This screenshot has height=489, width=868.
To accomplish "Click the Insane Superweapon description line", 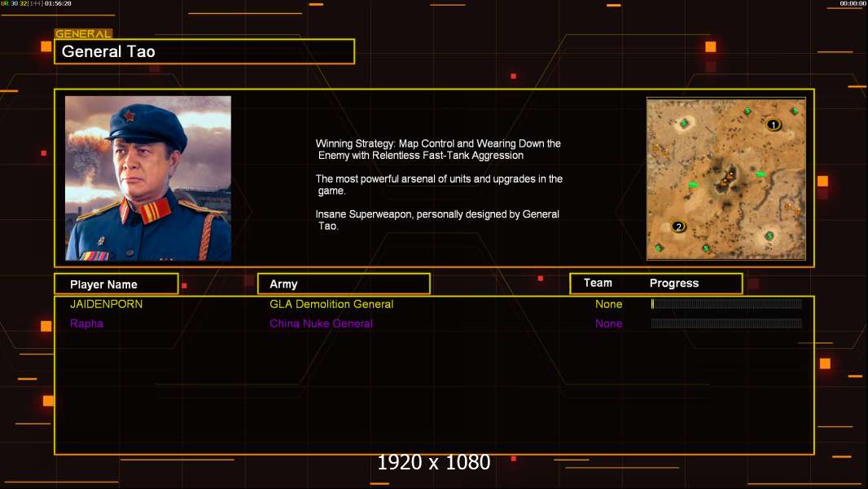I will [436, 220].
